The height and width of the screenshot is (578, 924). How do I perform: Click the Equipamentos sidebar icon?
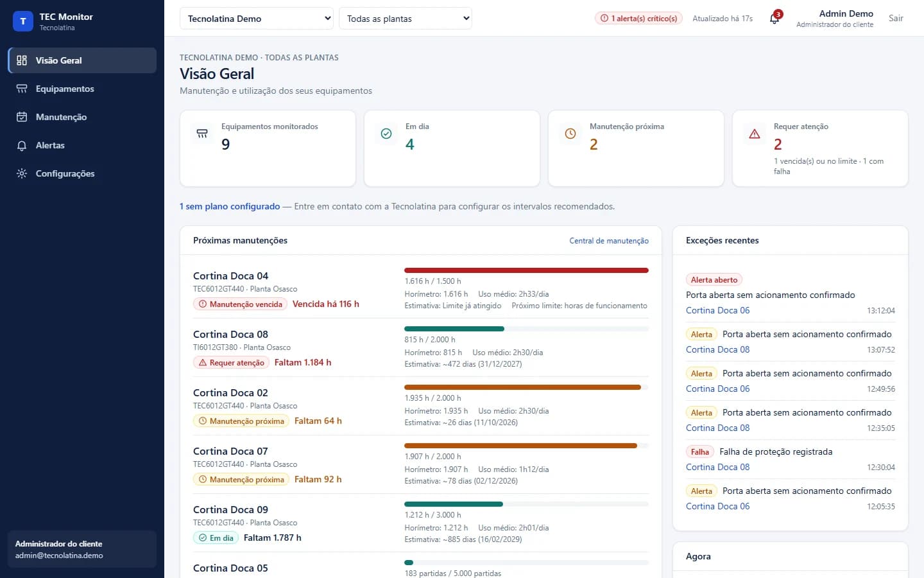[x=22, y=89]
